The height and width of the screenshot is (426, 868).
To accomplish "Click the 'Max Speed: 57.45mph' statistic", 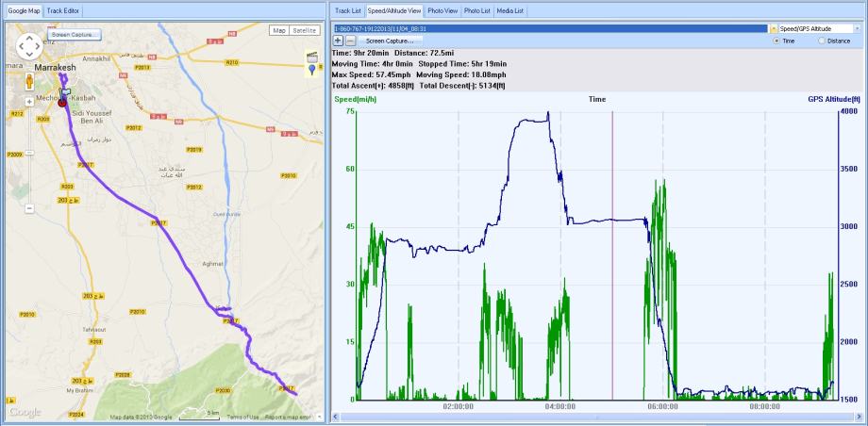I will (372, 74).
